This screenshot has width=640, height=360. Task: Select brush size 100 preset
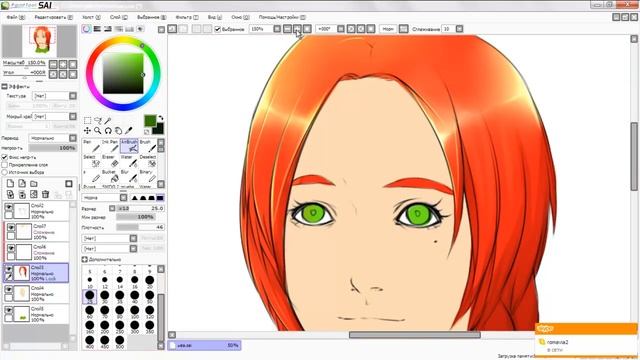[x=135, y=312]
